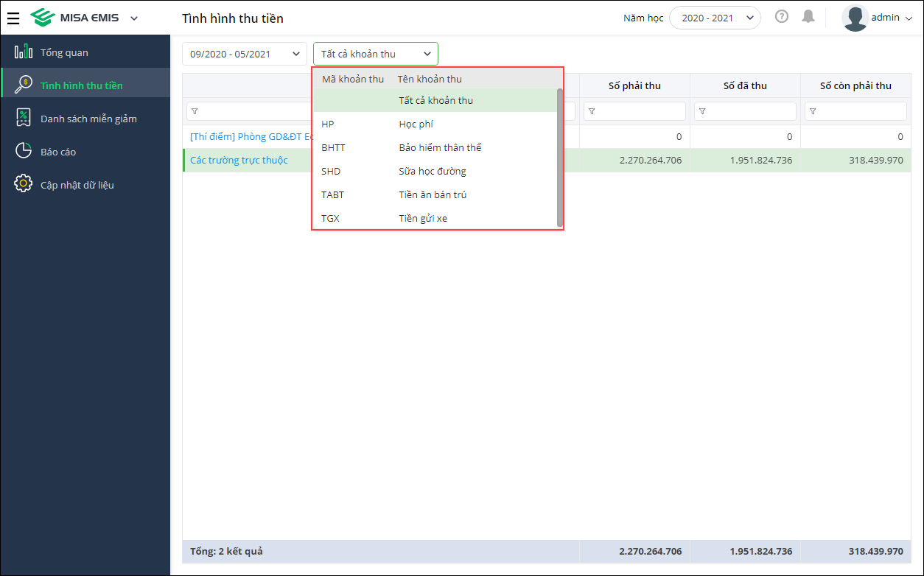Click filter funnel icon in first column
The image size is (924, 576).
click(195, 111)
